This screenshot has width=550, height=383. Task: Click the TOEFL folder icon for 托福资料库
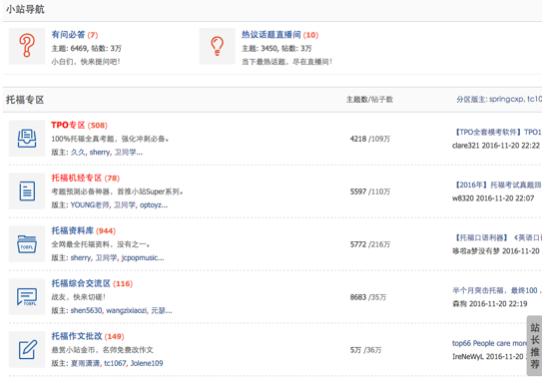tap(27, 244)
